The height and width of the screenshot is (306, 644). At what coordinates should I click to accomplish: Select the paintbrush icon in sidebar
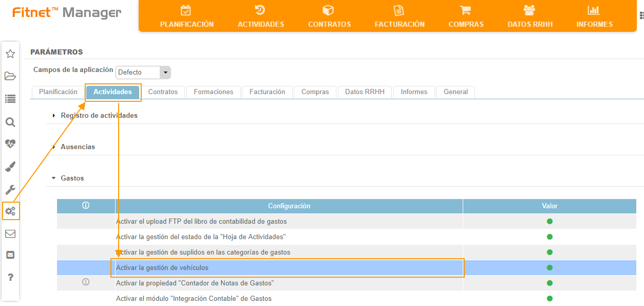[x=10, y=167]
